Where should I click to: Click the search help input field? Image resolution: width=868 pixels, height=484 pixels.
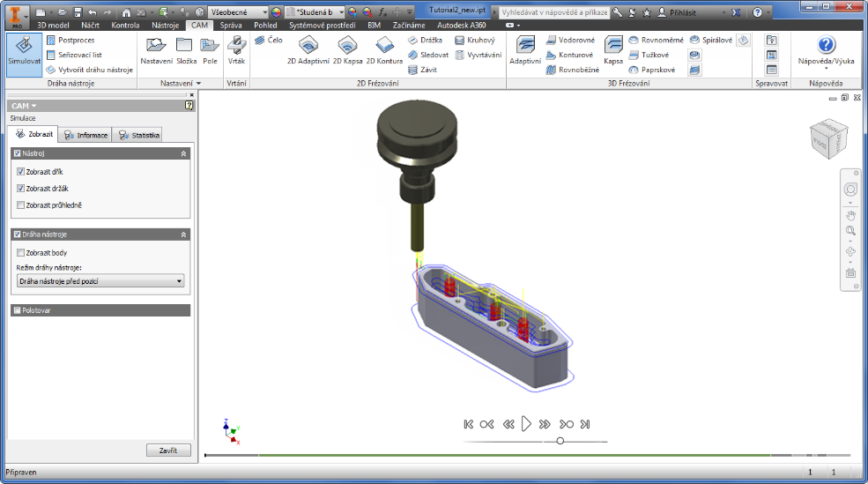tap(554, 12)
